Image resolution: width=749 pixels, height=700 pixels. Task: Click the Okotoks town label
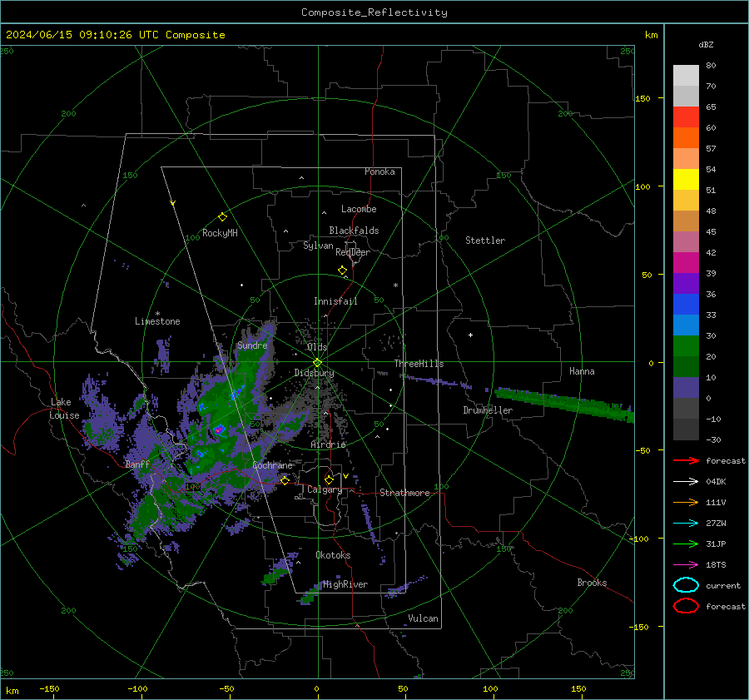point(333,555)
